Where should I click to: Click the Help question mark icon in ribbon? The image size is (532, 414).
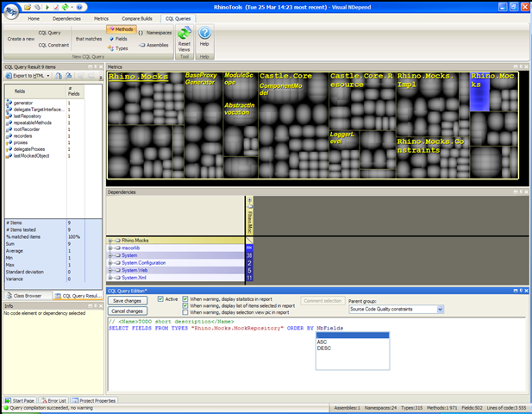click(204, 33)
